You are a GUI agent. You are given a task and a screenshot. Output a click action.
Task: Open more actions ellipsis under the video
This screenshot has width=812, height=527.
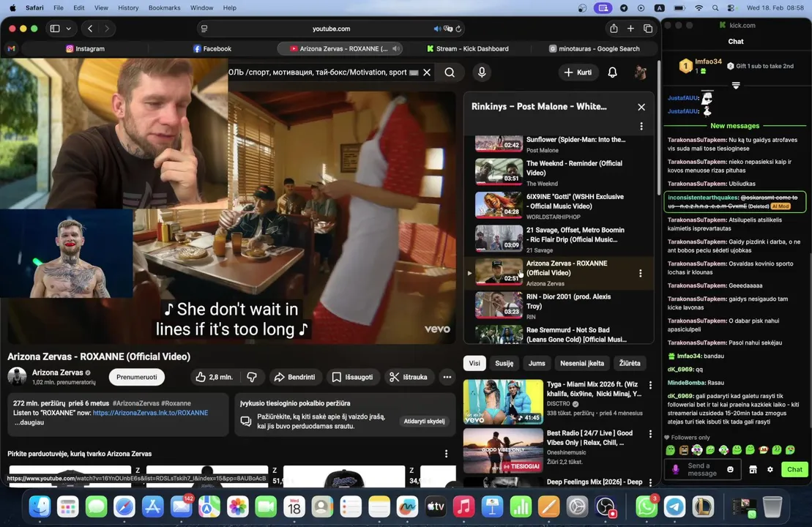tap(447, 377)
